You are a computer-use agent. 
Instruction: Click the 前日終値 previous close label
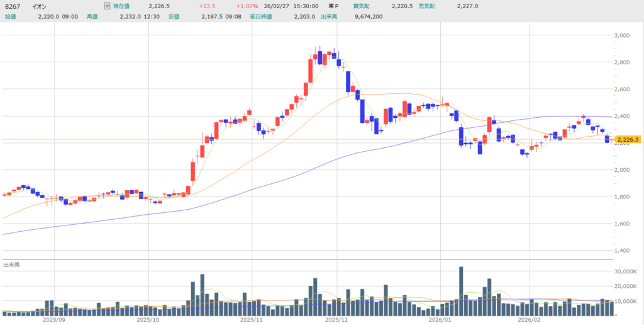pyautogui.click(x=262, y=16)
